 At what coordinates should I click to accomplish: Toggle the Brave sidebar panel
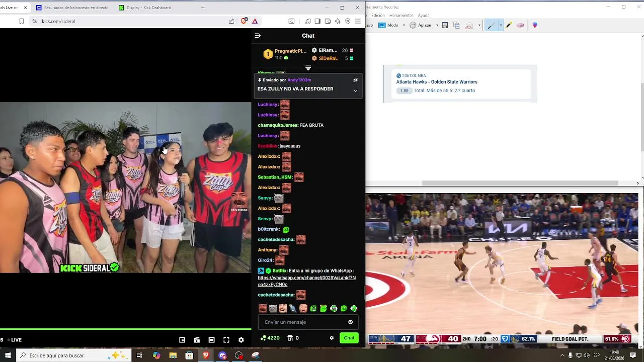tap(317, 21)
